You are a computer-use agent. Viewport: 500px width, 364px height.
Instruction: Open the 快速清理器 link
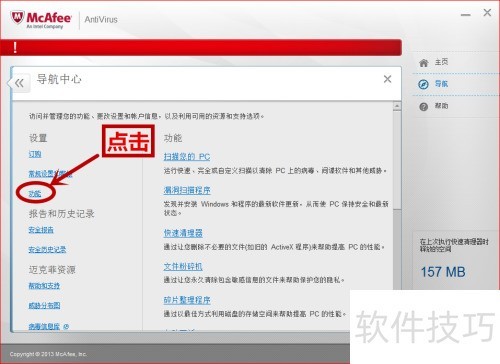(x=183, y=233)
